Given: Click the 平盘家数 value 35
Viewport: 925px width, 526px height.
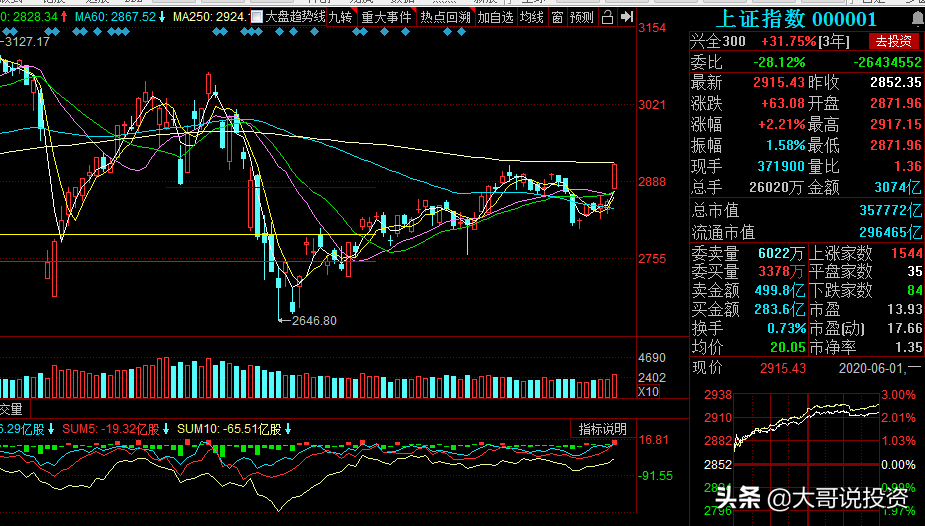Looking at the screenshot, I should [914, 272].
